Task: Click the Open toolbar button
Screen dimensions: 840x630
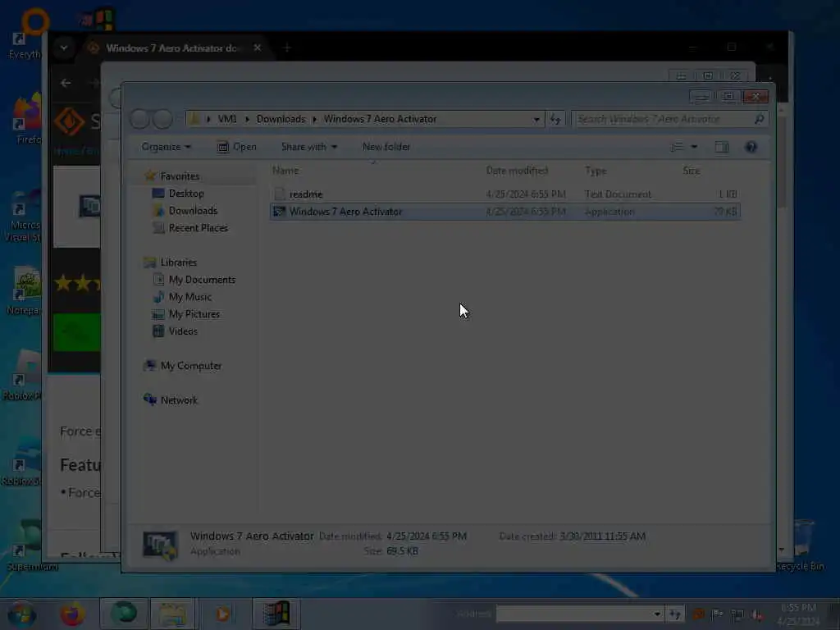Action: (237, 147)
